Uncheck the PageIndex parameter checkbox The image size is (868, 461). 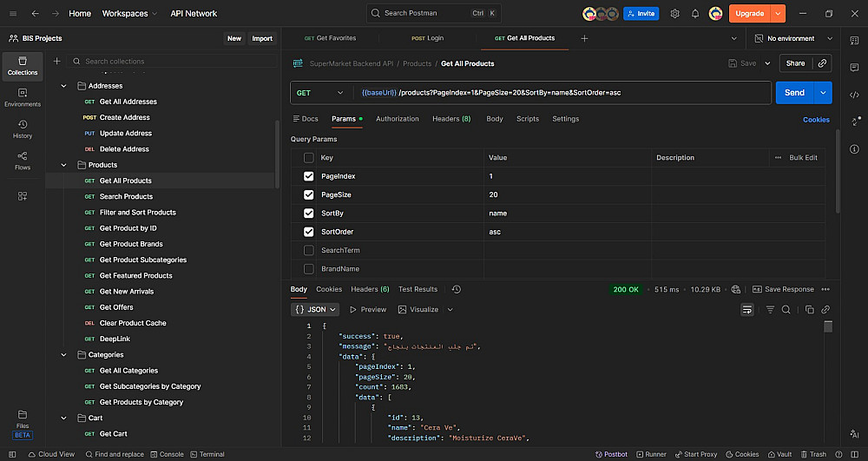click(309, 176)
